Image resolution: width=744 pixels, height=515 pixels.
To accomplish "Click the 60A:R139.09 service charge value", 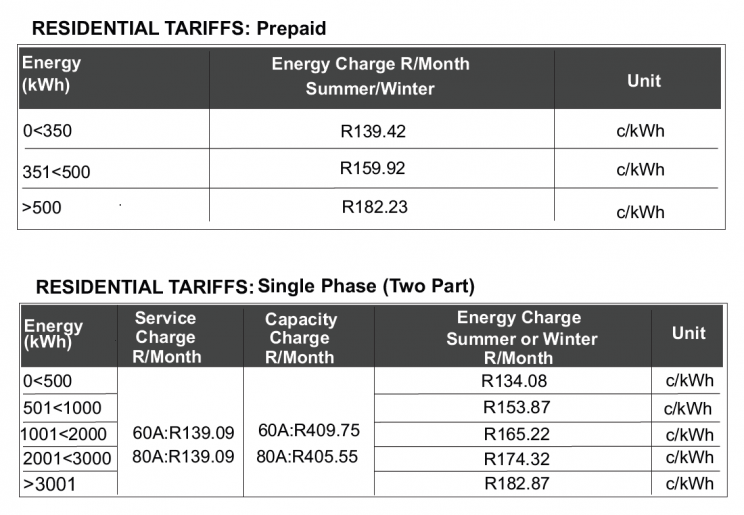I will (183, 433).
